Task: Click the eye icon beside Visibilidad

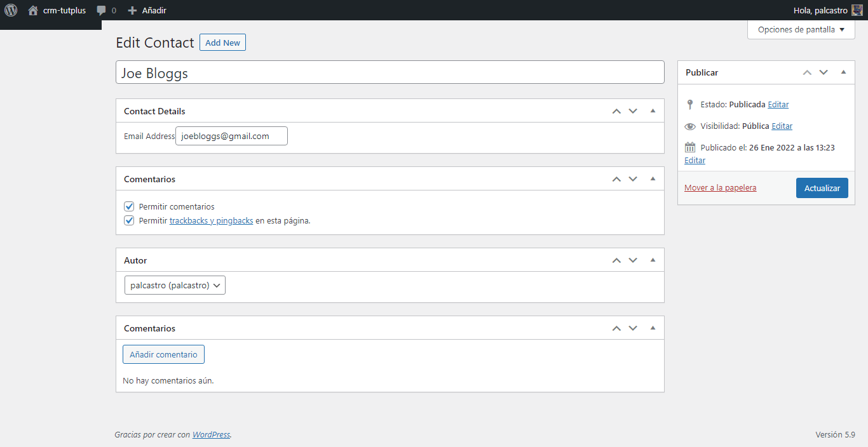Action: click(690, 126)
